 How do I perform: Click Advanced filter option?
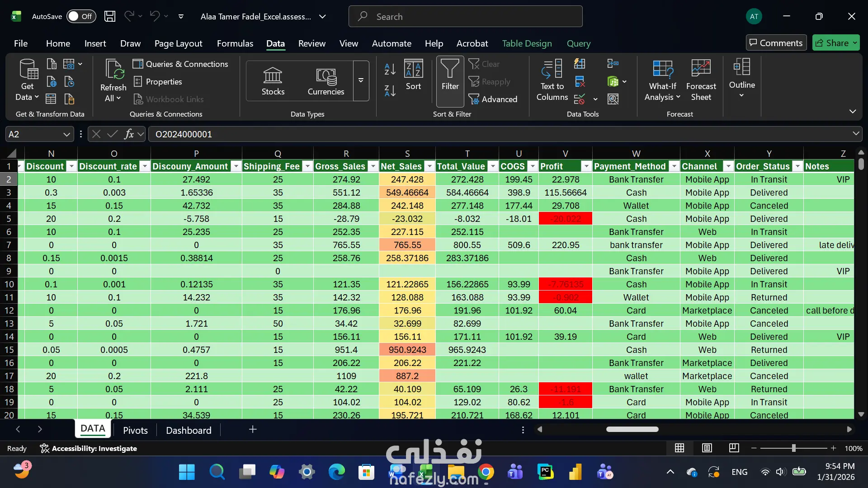(x=493, y=99)
